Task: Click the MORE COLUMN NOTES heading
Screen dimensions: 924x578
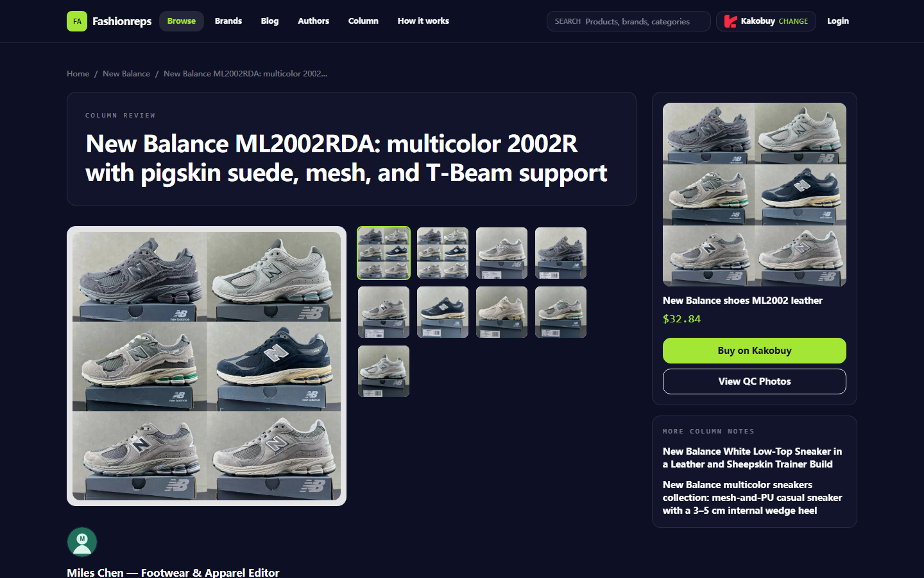Action: [x=708, y=432]
